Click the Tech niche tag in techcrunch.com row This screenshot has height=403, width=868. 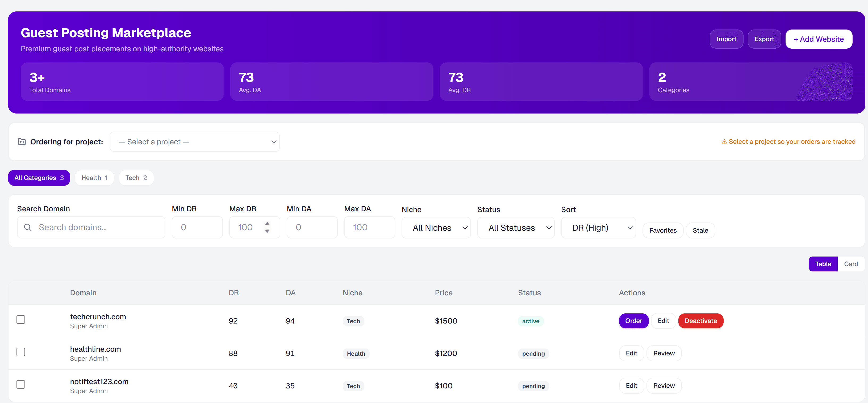(x=353, y=321)
